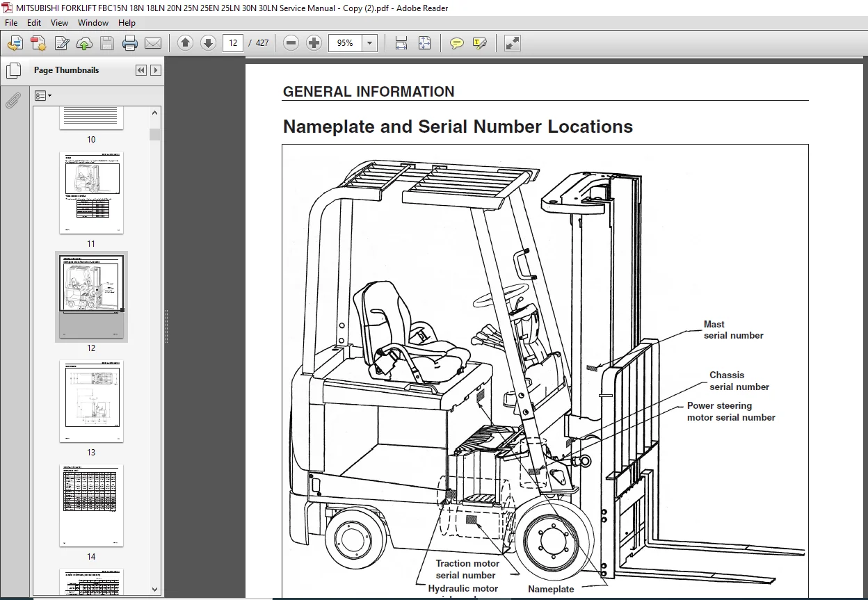Image resolution: width=868 pixels, height=600 pixels.
Task: Open the Window menu
Action: tap(93, 23)
